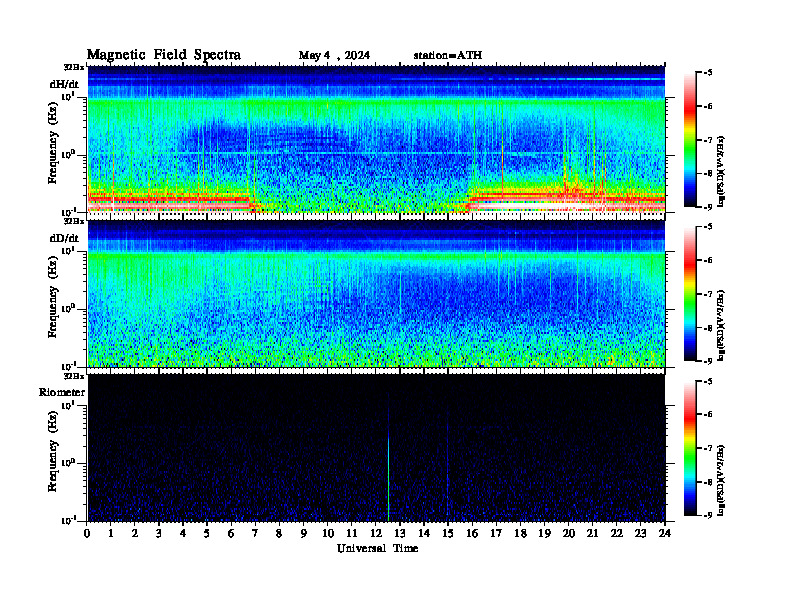Click hour tick label "3" on time axis
The image size is (792, 612).
point(159,534)
